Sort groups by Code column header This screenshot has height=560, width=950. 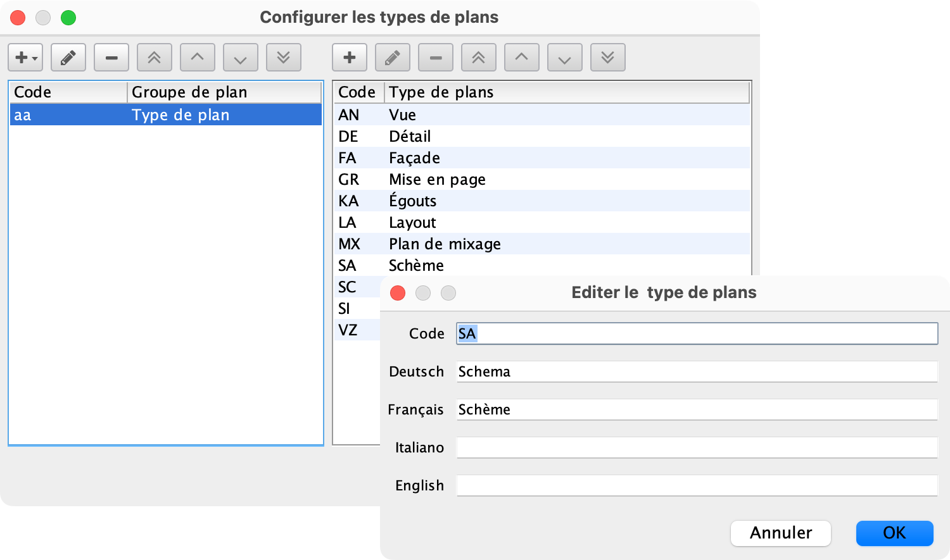(68, 92)
